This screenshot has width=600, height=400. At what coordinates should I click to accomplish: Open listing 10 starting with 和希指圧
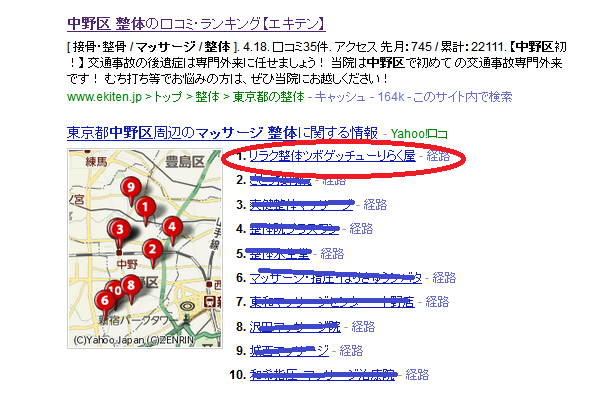pos(322,375)
